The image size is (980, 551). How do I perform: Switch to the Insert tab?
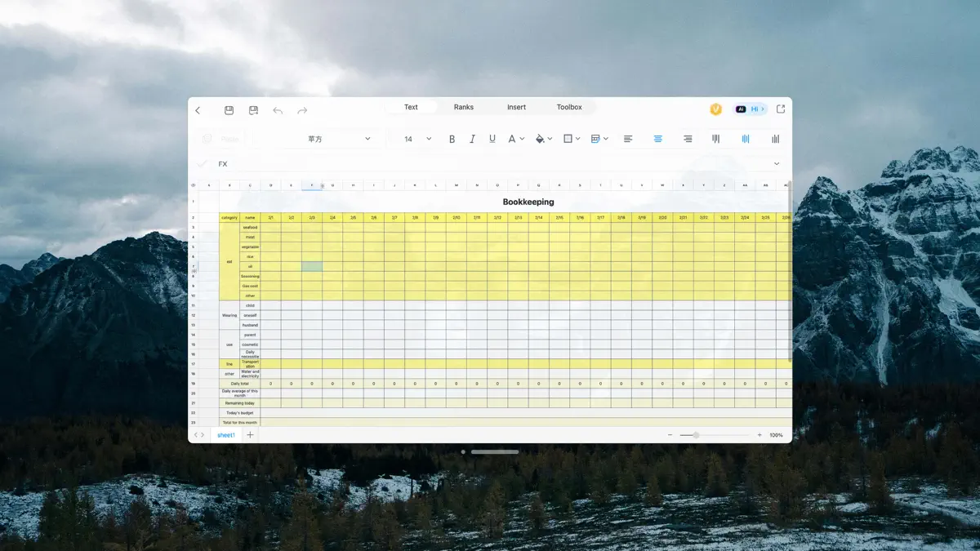point(516,106)
